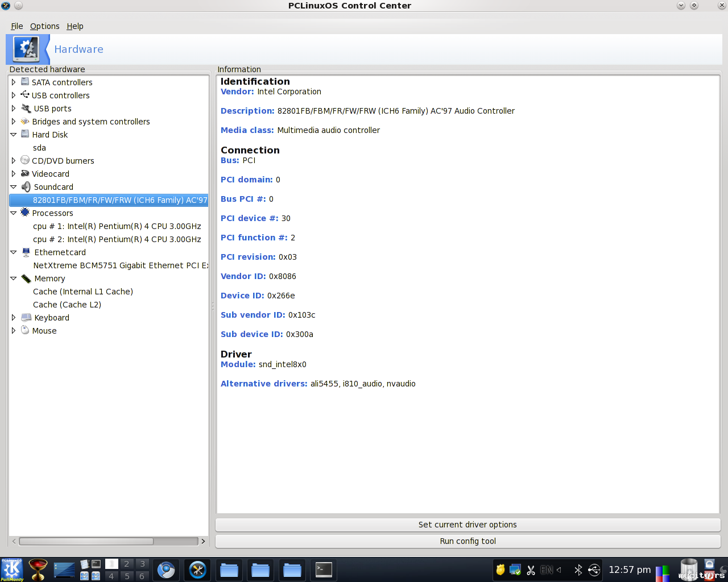728x582 pixels.
Task: Click the Bridges and system controllers icon
Action: tap(25, 121)
